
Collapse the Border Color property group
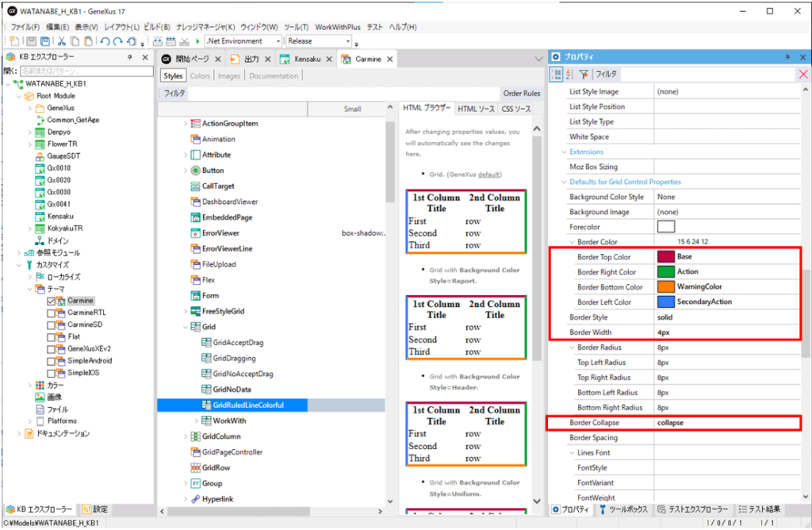(573, 242)
